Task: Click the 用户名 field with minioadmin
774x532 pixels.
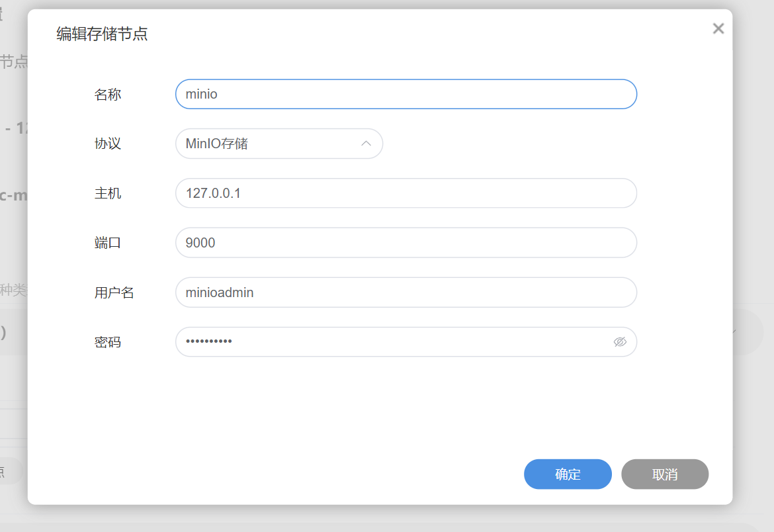Action: point(406,292)
